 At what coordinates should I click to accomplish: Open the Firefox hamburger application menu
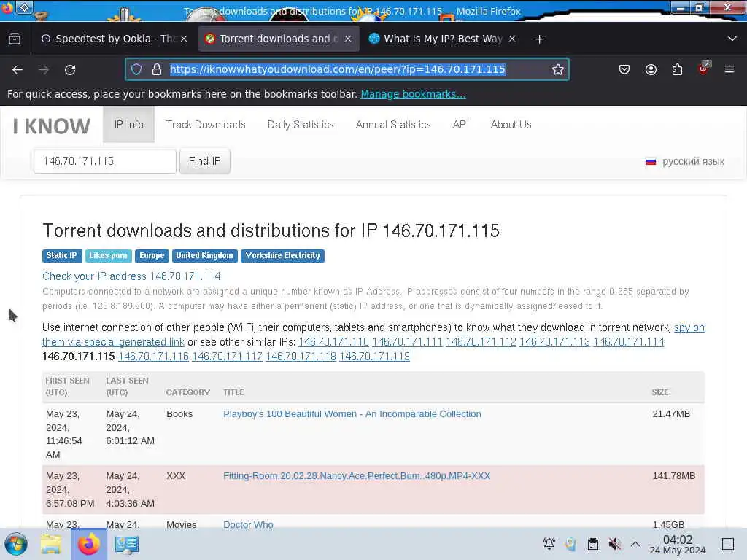tap(729, 70)
